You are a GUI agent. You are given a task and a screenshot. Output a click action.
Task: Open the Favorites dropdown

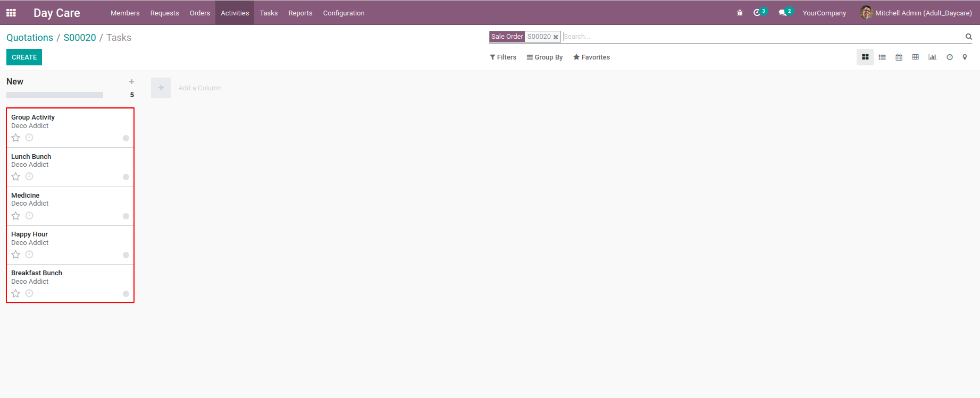(591, 57)
